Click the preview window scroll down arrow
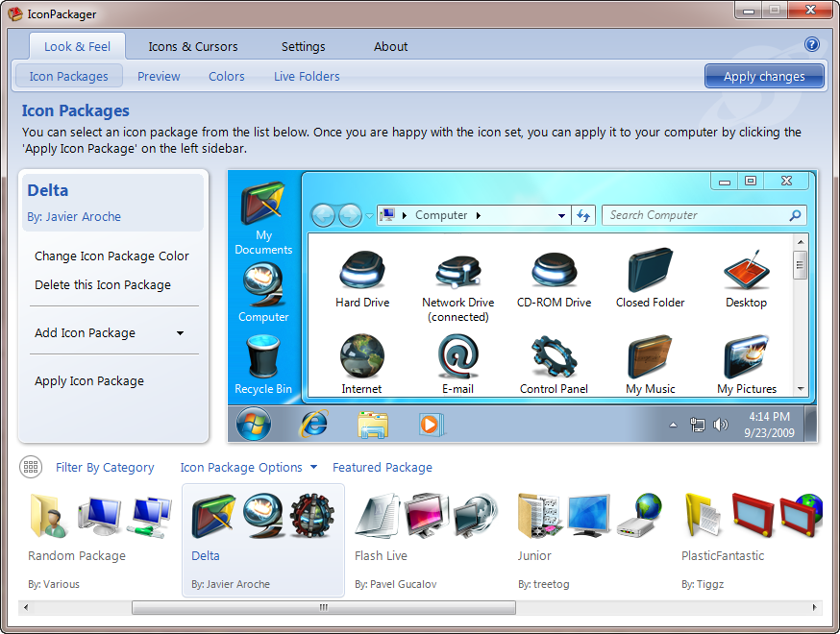Screen dimensions: 840x634 coord(801,389)
